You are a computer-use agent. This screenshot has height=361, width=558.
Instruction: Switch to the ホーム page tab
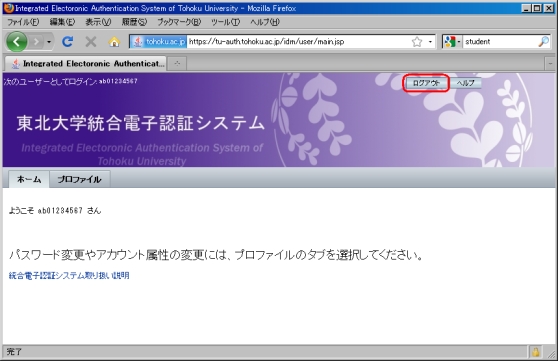29,179
